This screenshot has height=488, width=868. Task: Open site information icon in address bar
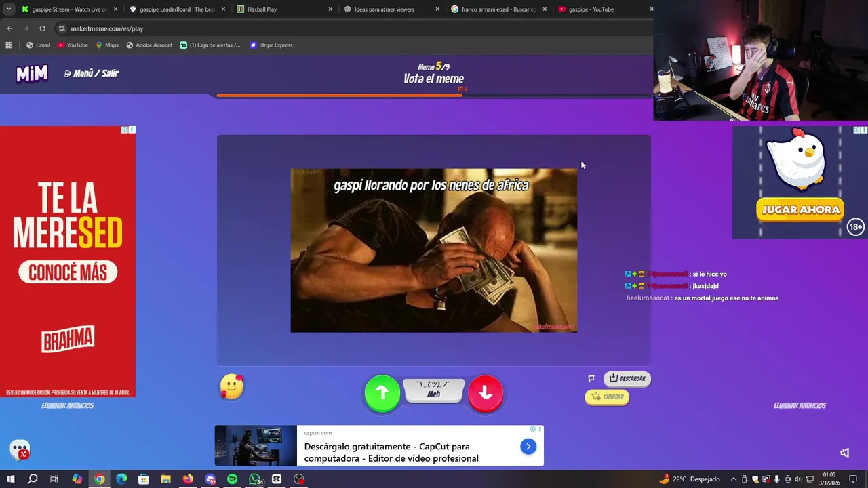62,28
